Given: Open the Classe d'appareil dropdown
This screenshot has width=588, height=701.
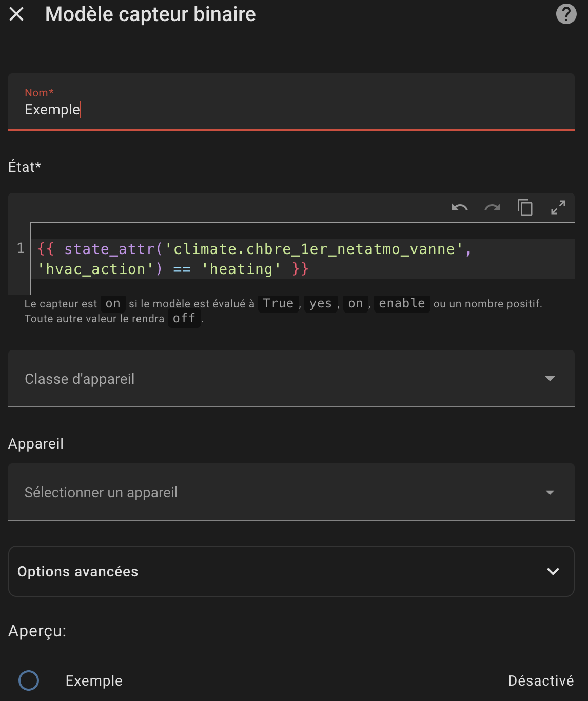Looking at the screenshot, I should 291,379.
